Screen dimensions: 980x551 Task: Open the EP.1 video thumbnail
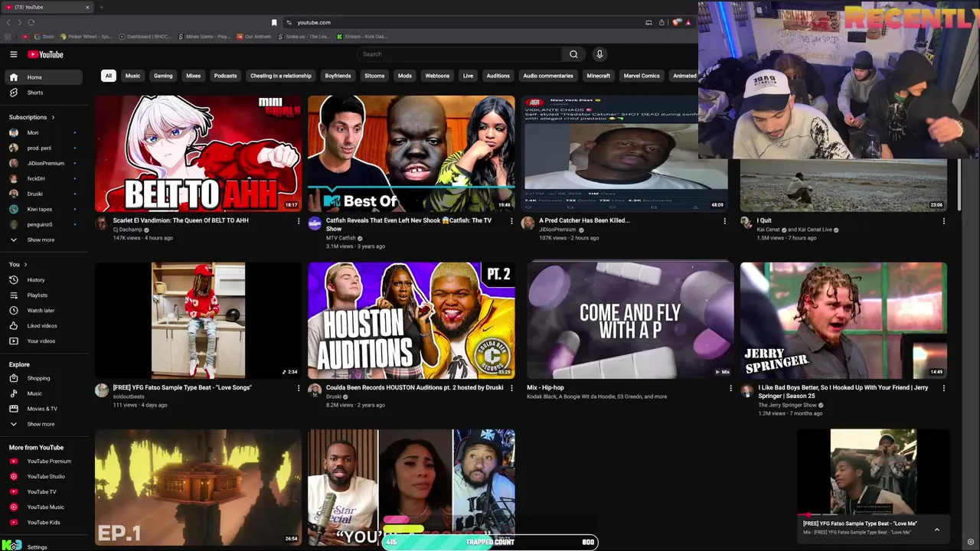coord(198,487)
